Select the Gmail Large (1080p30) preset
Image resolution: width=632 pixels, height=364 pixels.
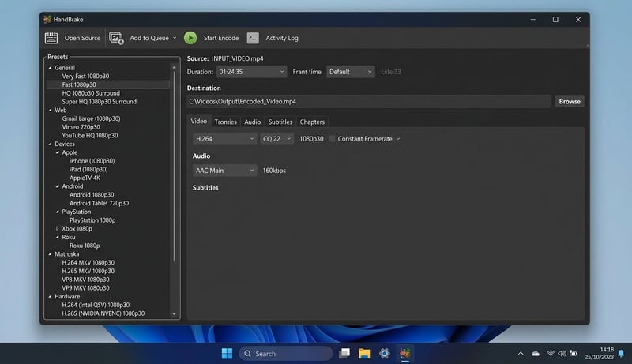(91, 118)
